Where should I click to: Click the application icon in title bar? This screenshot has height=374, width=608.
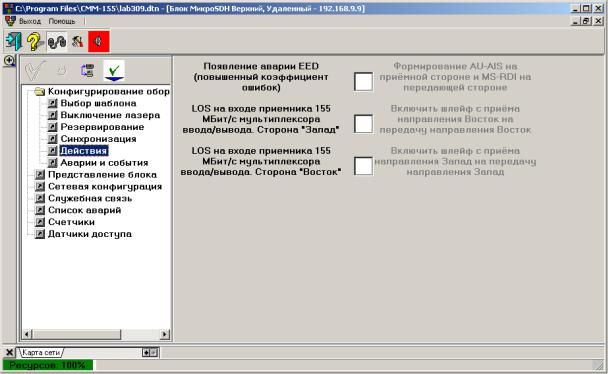(x=8, y=8)
